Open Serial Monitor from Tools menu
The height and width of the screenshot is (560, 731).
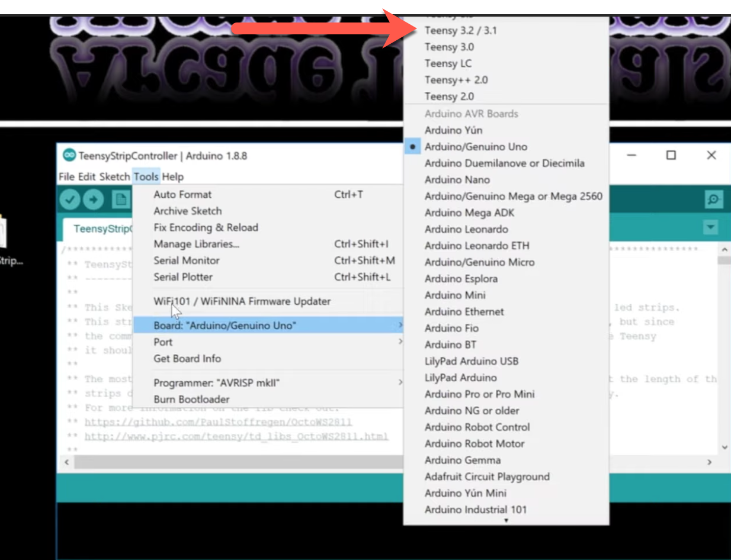click(x=268, y=260)
